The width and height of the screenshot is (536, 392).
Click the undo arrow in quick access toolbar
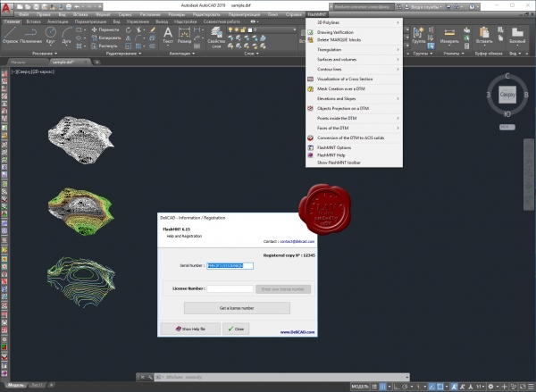point(77,6)
